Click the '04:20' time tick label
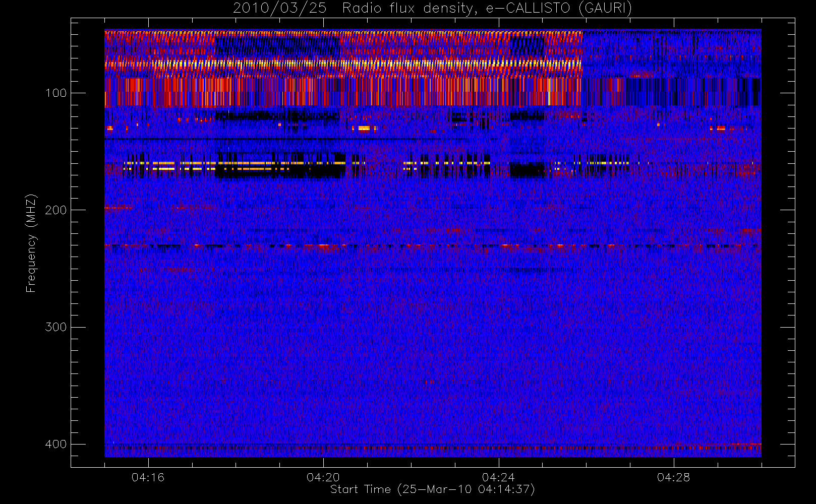816x504 pixels. click(323, 477)
